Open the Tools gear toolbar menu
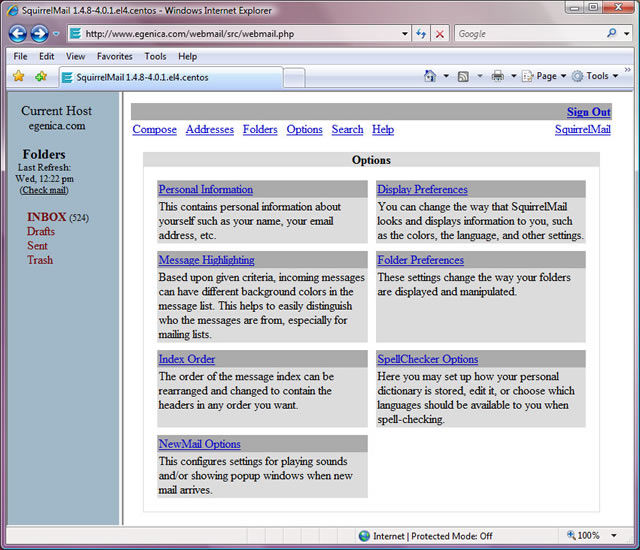Image resolution: width=640 pixels, height=550 pixels. 595,76
